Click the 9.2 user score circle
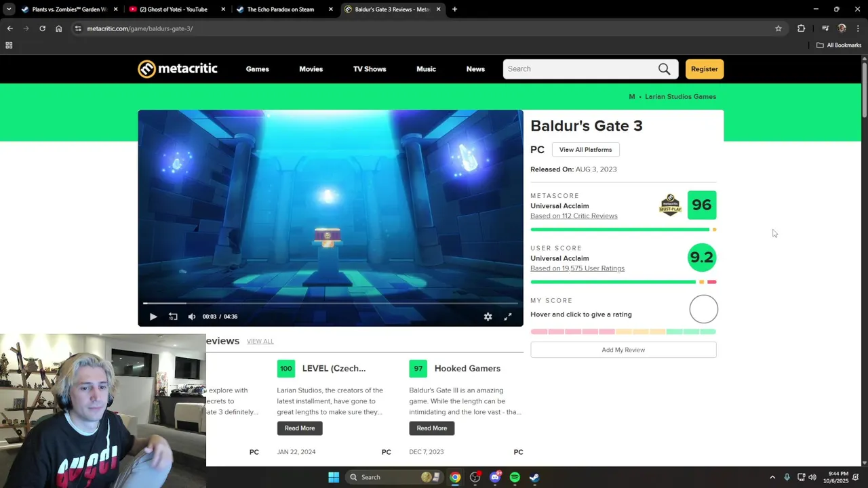The width and height of the screenshot is (868, 488). (x=702, y=258)
